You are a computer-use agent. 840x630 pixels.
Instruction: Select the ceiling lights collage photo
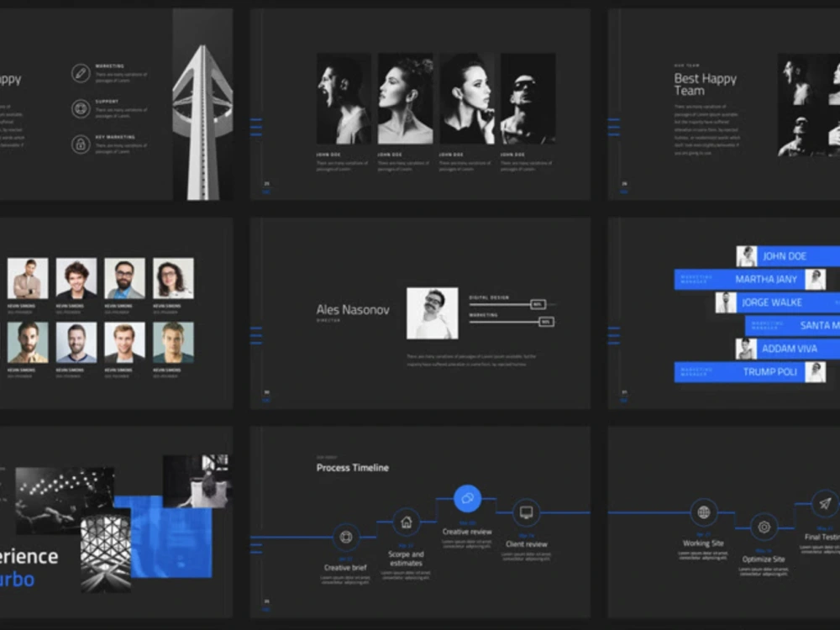(x=65, y=501)
